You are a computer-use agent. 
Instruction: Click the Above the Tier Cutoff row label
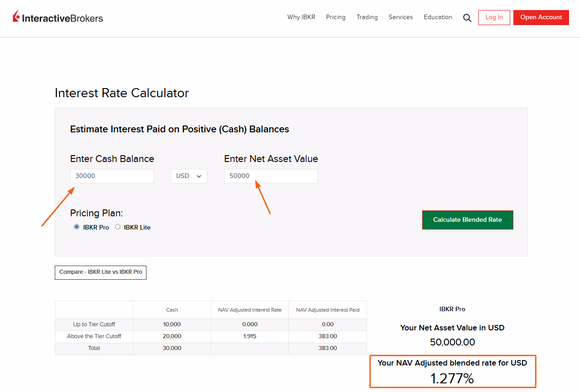[x=94, y=336]
